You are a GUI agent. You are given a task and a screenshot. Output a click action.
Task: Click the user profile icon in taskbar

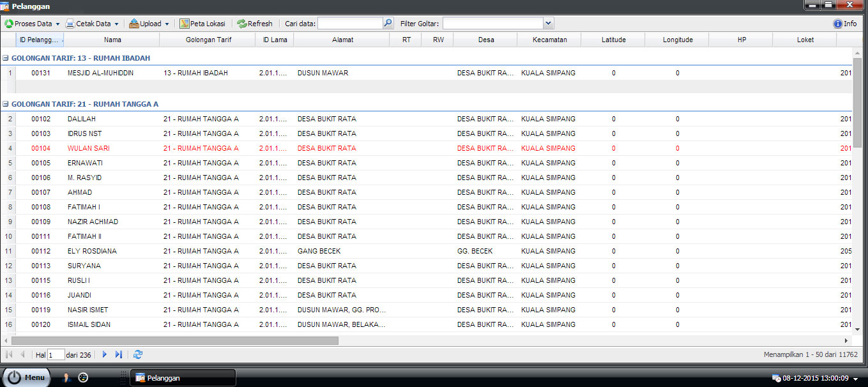click(66, 377)
